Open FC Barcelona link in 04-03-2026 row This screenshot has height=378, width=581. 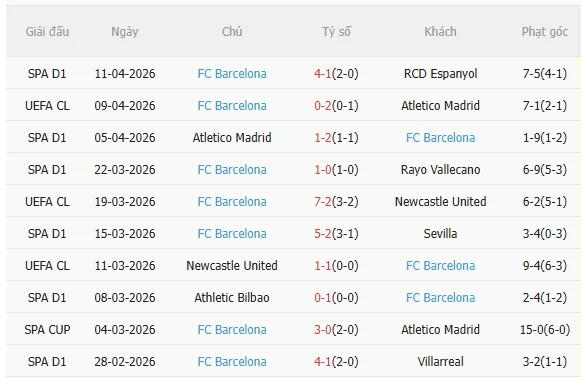[x=232, y=329]
